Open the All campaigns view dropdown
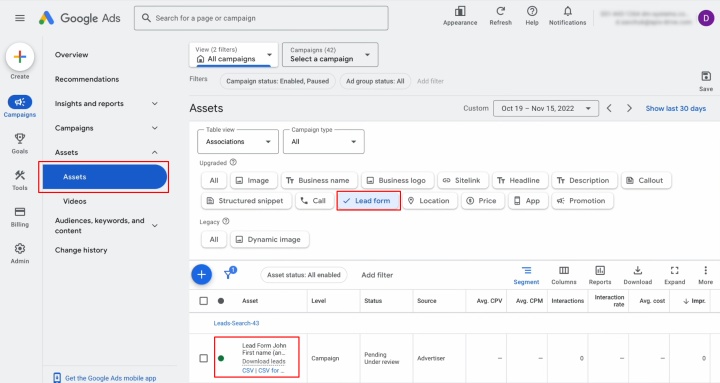This screenshot has height=383, width=720. [x=233, y=55]
